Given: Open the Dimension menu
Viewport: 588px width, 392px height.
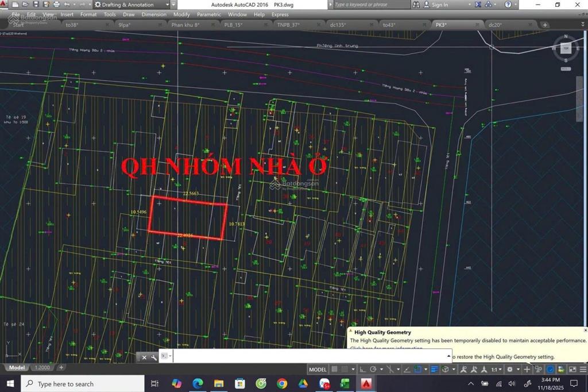Looking at the screenshot, I should [154, 14].
